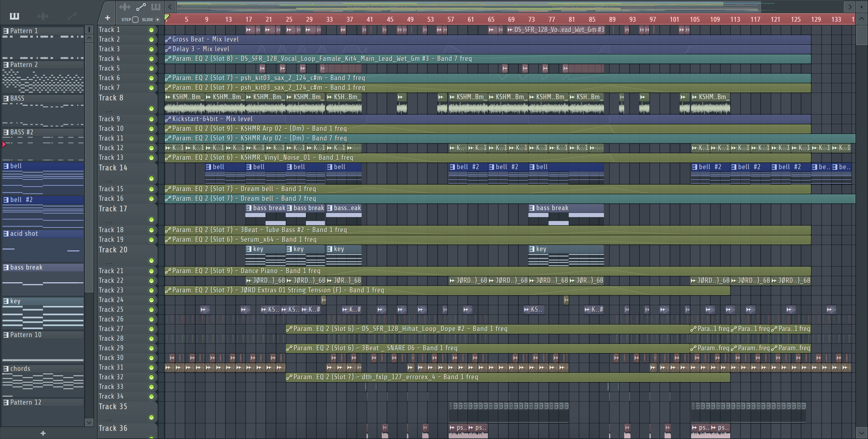Toggle SLIDE mode
This screenshot has width=868, height=439.
[157, 20]
